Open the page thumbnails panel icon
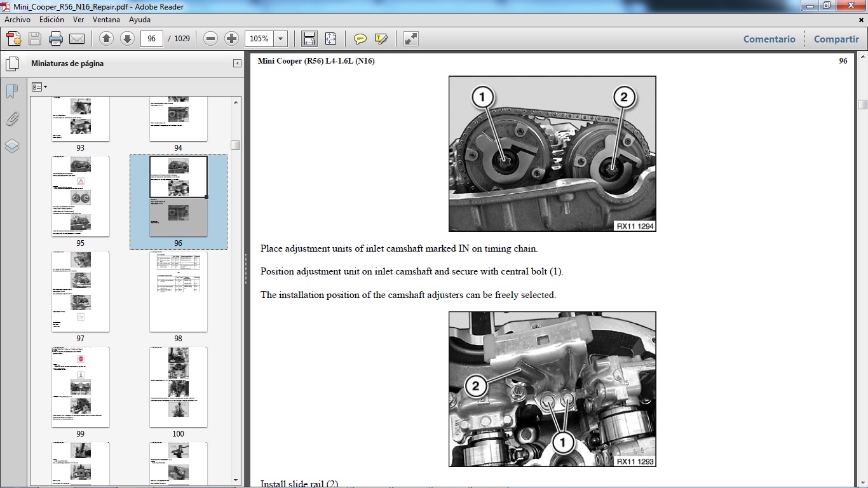This screenshot has width=868, height=488. click(12, 64)
